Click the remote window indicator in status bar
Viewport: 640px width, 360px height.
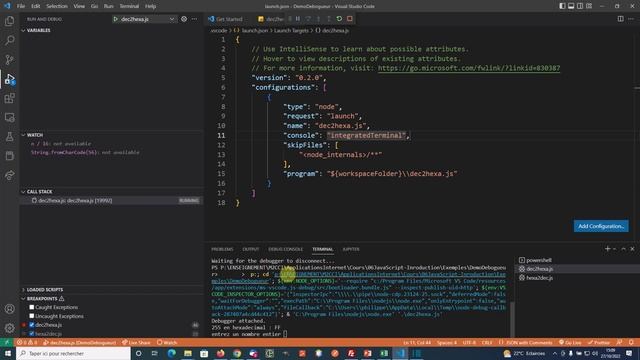(x=7, y=342)
